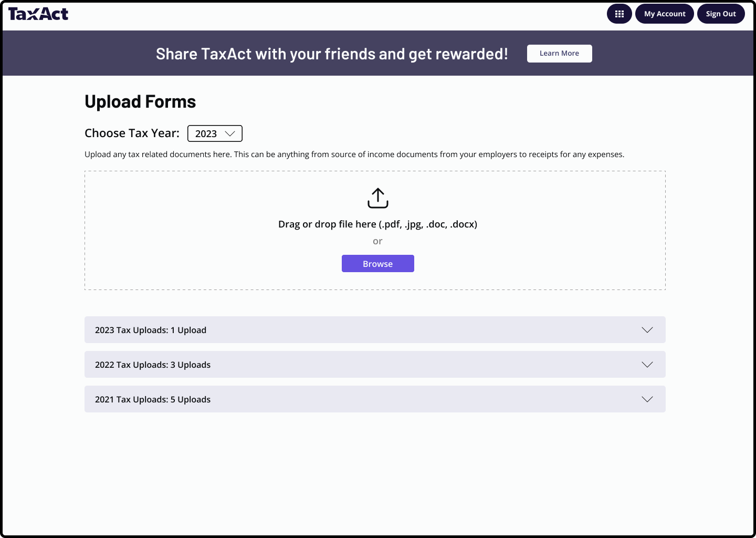Click the 'Drag or drop file here' text

click(x=378, y=224)
